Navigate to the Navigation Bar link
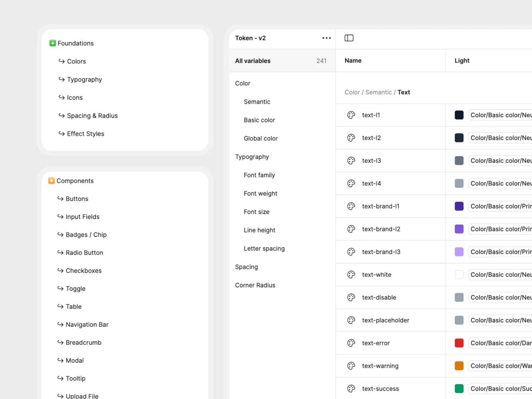 pos(87,325)
